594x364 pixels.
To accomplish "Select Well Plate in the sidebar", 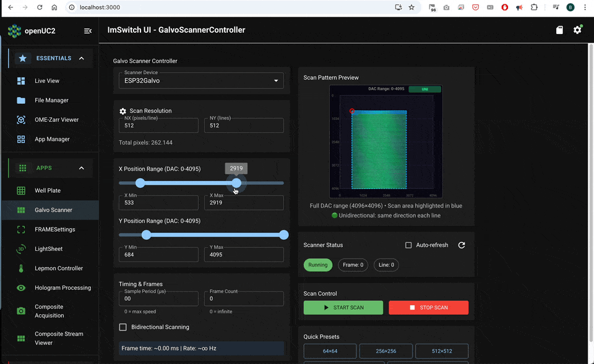I will (x=48, y=191).
